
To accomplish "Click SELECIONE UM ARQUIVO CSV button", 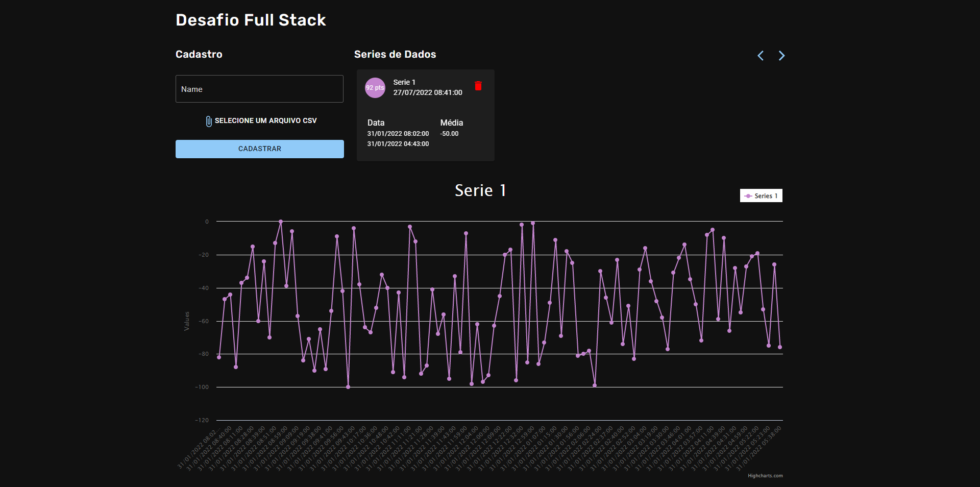I will (260, 121).
